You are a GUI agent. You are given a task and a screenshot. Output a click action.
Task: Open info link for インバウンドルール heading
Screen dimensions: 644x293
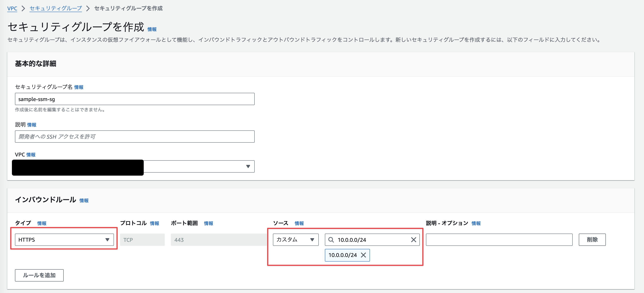coord(84,201)
